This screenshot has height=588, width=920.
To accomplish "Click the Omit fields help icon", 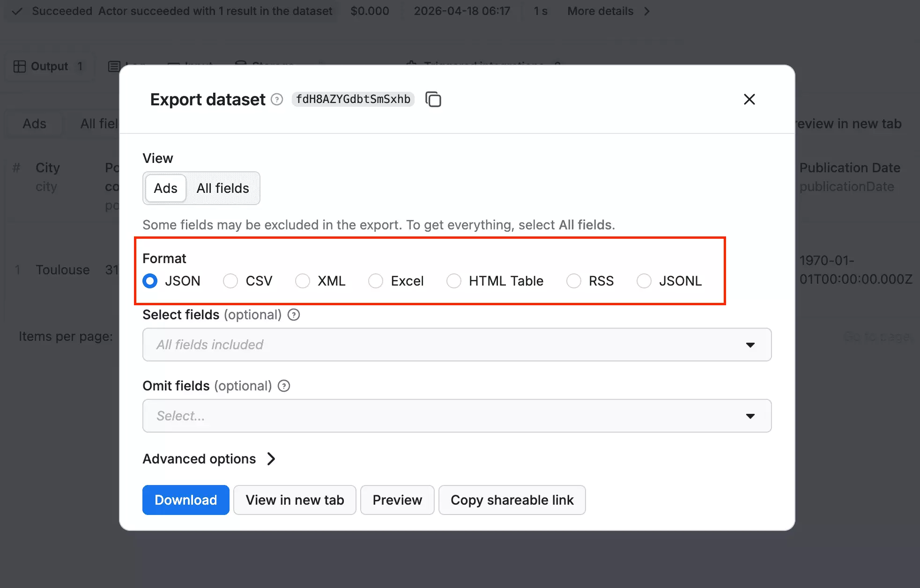I will 283,386.
